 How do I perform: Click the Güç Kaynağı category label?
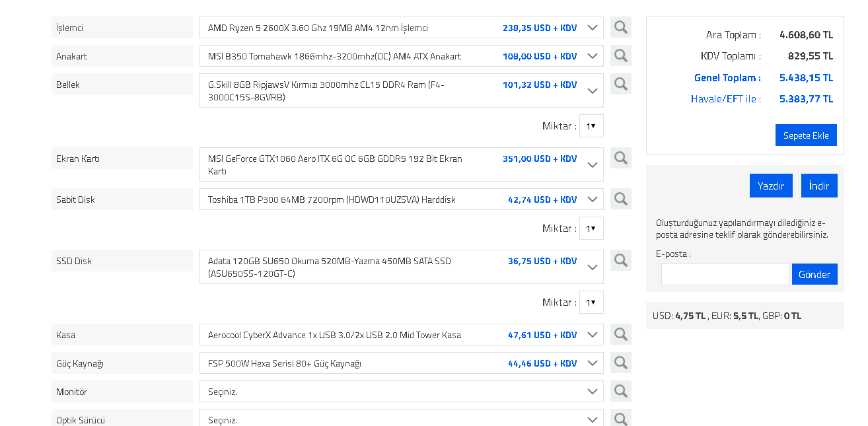[122, 363]
